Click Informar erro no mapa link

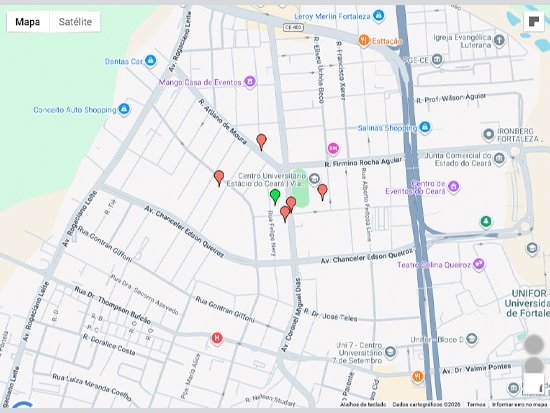click(519, 405)
